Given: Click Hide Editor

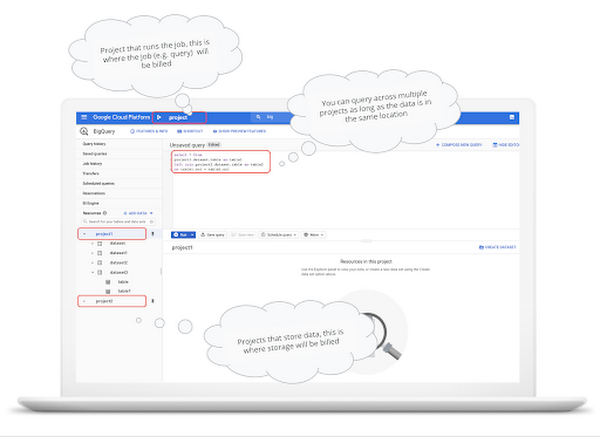Looking at the screenshot, I should pyautogui.click(x=505, y=145).
